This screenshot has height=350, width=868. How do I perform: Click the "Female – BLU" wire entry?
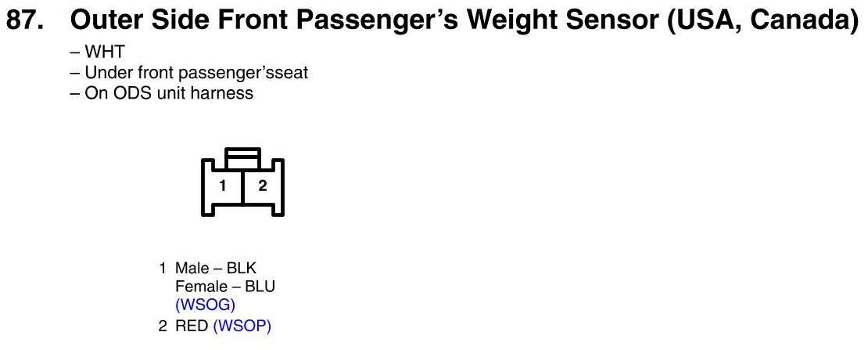225,287
